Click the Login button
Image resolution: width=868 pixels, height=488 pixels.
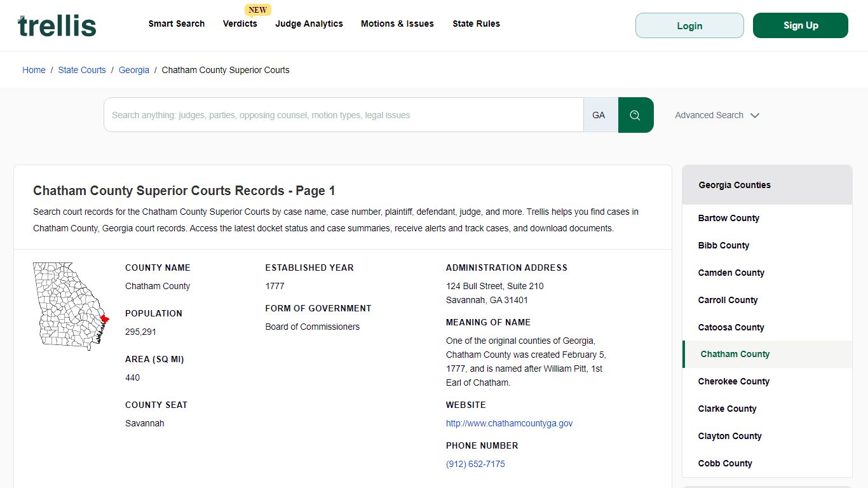689,25
